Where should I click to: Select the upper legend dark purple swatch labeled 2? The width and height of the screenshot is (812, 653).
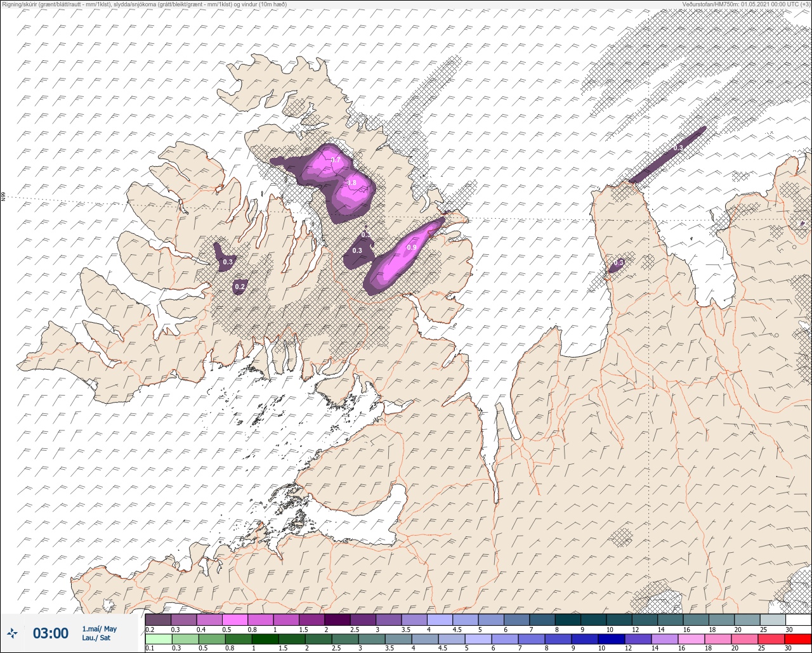[x=337, y=619]
